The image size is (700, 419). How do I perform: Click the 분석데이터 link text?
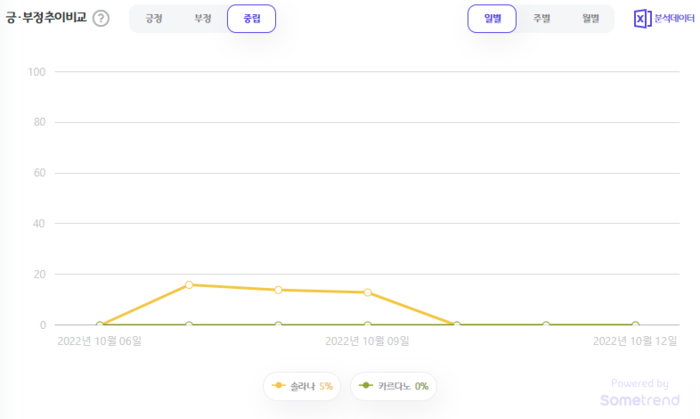coord(674,18)
